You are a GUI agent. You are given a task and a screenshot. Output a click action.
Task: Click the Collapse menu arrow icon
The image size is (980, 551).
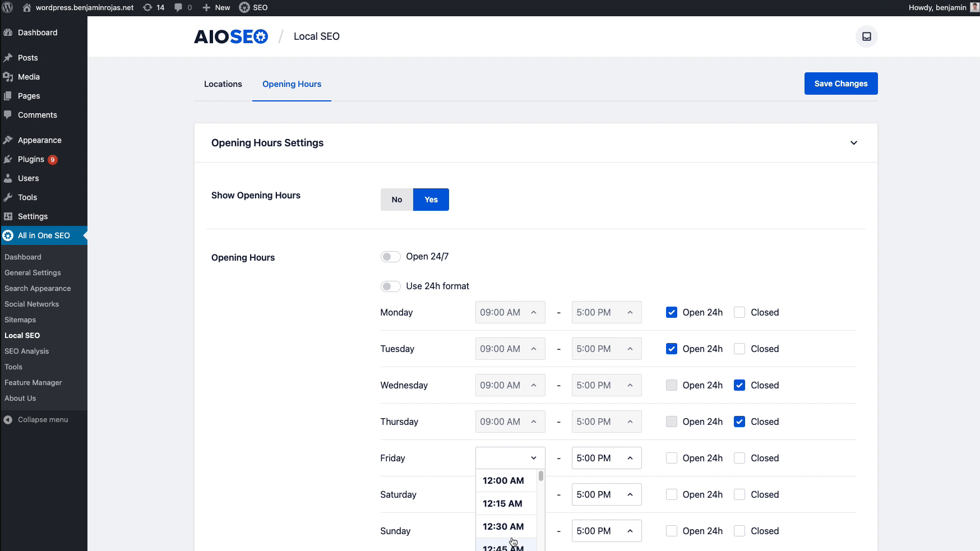tap(8, 419)
